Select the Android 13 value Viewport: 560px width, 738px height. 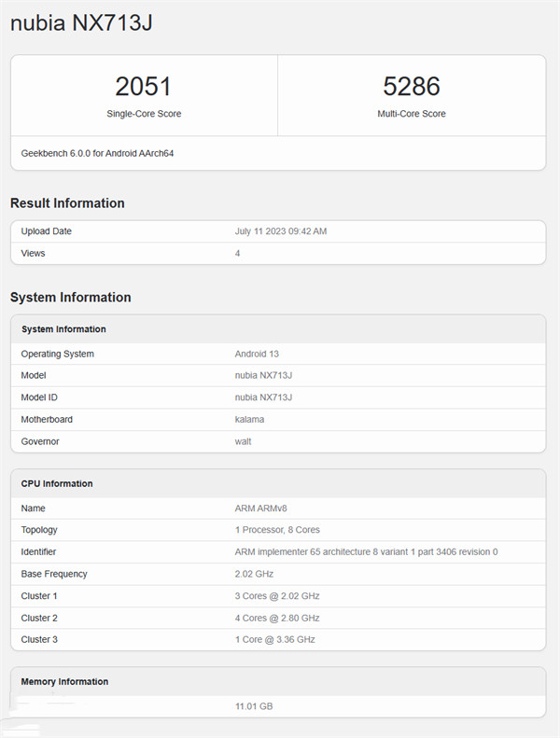tap(257, 354)
